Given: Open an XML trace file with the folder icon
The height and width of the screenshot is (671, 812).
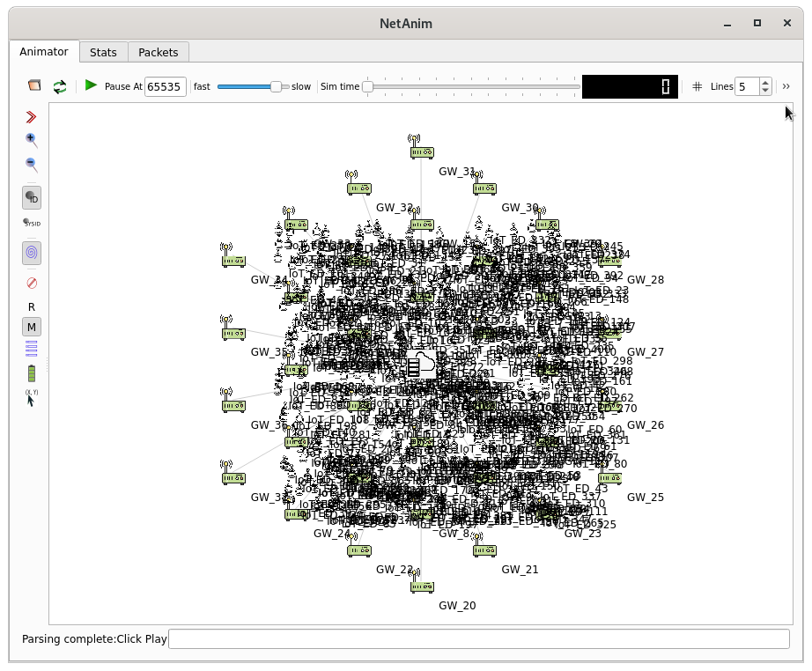Looking at the screenshot, I should click(x=34, y=85).
